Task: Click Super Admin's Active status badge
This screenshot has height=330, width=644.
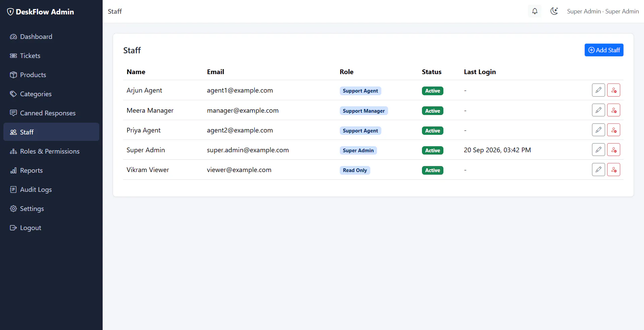Action: coord(432,150)
